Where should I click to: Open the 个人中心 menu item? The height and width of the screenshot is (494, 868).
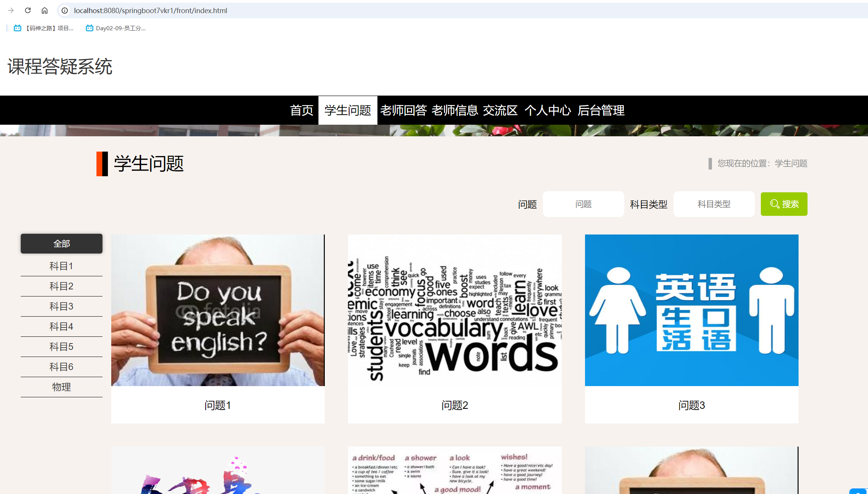(x=548, y=110)
